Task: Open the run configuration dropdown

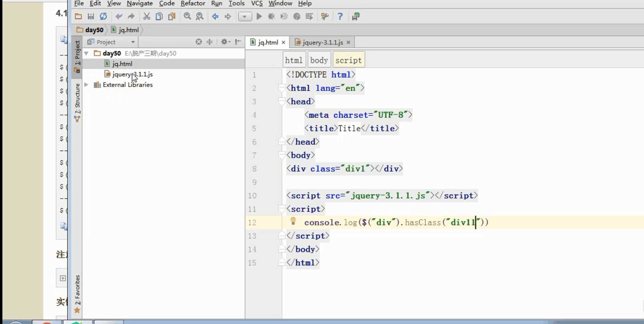Action: (x=245, y=17)
